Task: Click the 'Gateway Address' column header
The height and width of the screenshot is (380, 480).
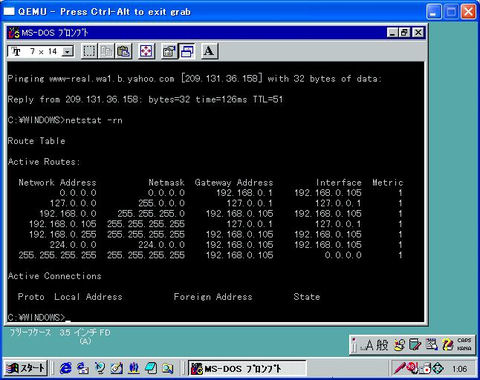Action: coord(234,183)
